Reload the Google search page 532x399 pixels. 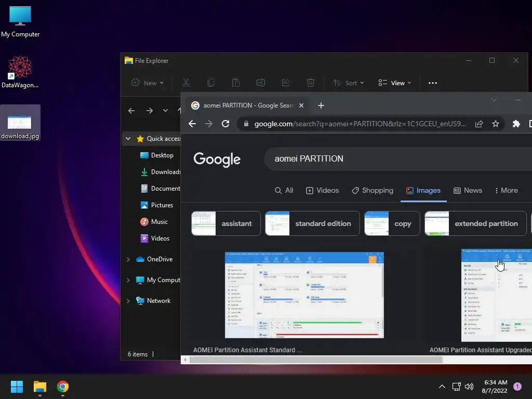225,124
